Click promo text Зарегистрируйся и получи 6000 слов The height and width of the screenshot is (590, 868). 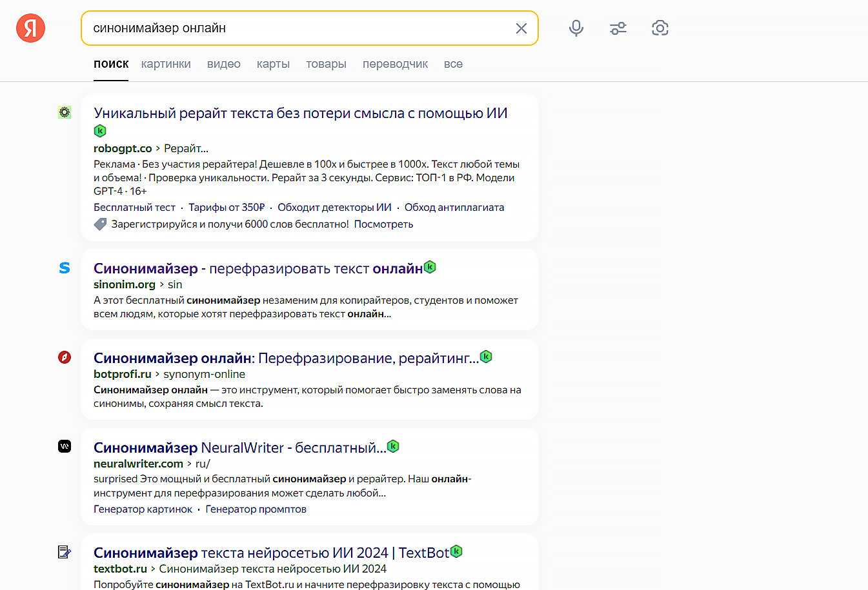pyautogui.click(x=230, y=224)
